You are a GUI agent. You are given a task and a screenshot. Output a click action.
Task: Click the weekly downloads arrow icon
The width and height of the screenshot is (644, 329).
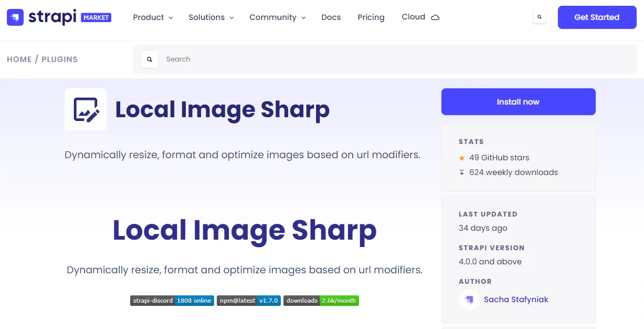click(462, 172)
